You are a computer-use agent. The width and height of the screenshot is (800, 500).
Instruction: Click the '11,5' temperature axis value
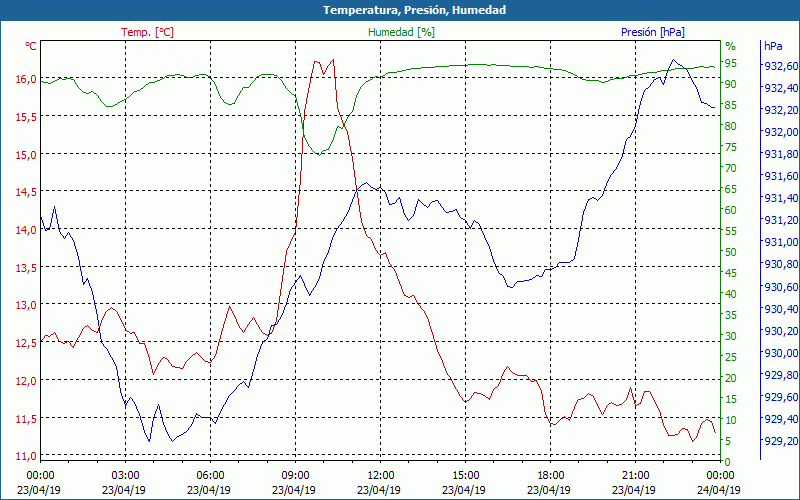point(26,418)
